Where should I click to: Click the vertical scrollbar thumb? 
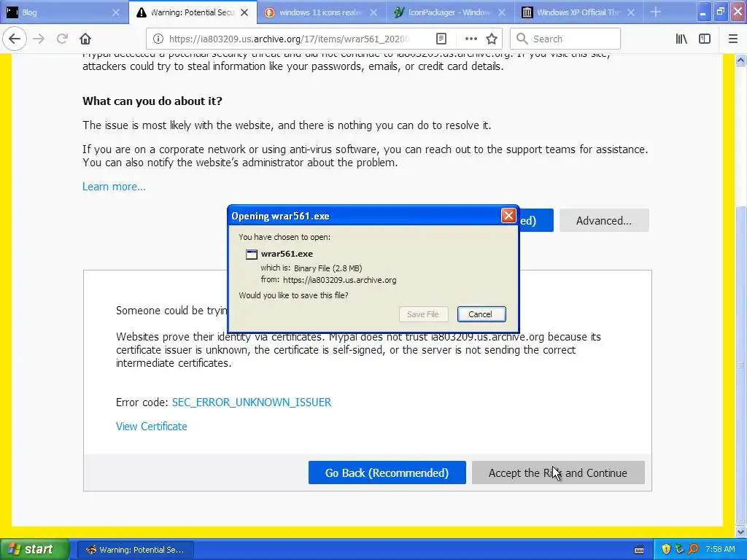pyautogui.click(x=741, y=365)
